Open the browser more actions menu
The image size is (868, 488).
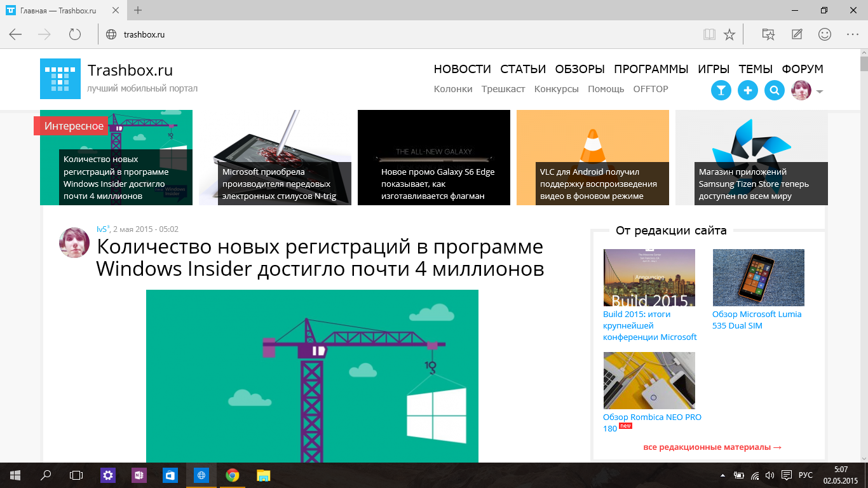853,34
